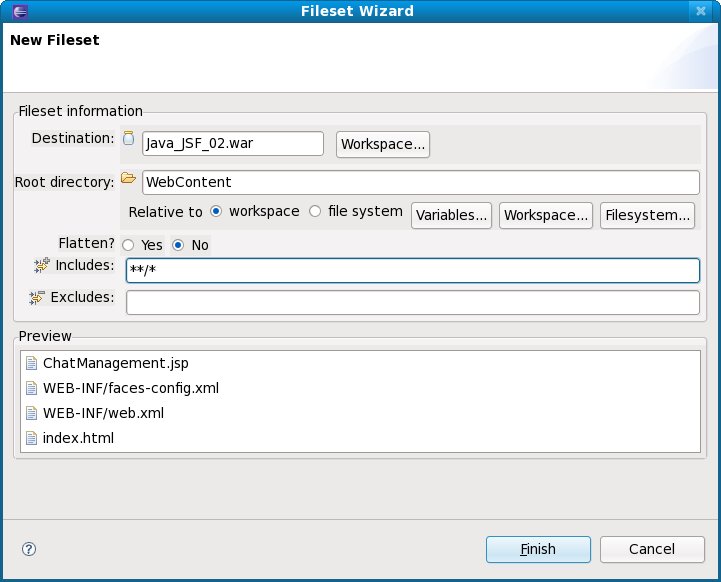This screenshot has height=582, width=721.
Task: Select WEB-INF/web.xml in the preview list
Action: point(103,413)
